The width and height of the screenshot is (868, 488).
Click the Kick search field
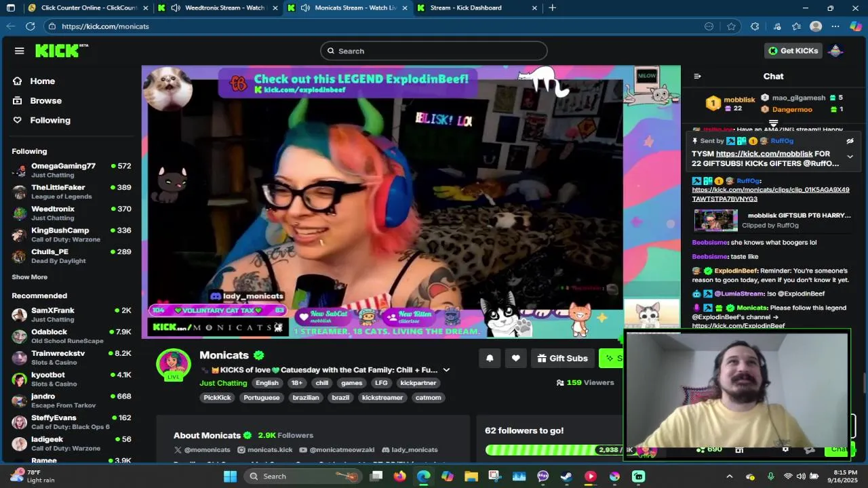tap(434, 51)
